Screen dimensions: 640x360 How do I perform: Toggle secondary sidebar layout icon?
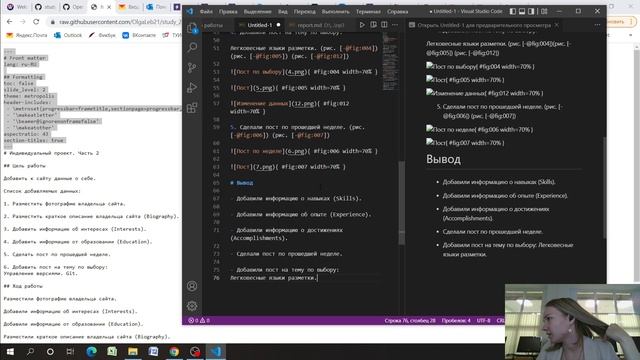(531, 11)
